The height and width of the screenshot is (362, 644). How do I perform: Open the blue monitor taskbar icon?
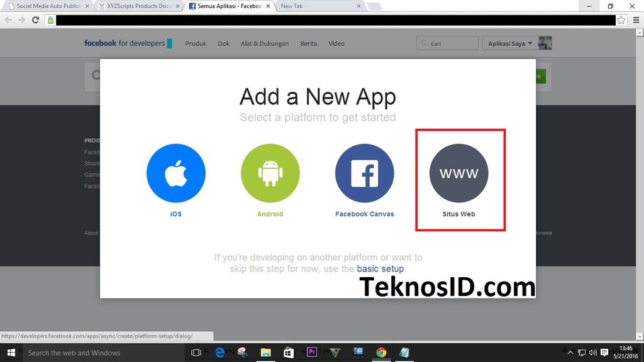[358, 353]
